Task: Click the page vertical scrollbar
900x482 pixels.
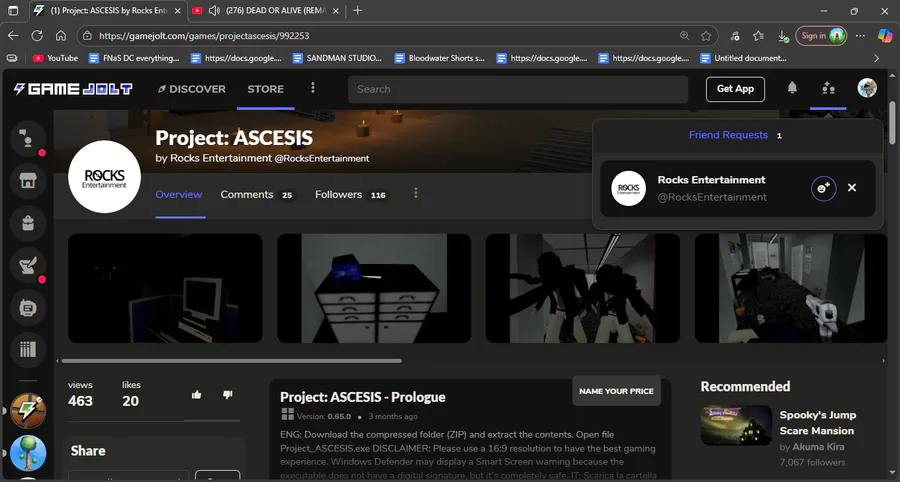Action: (892, 122)
